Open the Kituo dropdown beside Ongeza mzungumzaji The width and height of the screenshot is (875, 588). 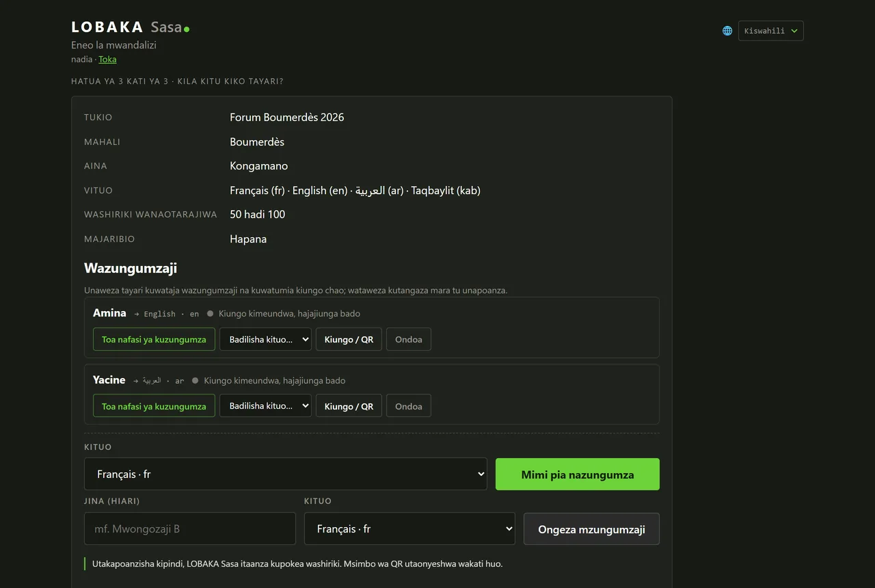(409, 529)
